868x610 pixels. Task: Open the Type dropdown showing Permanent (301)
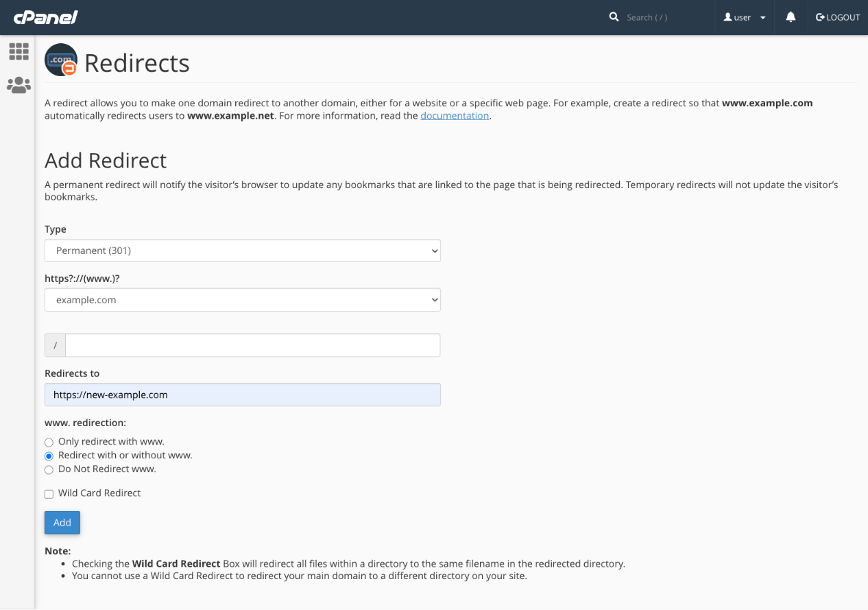242,250
